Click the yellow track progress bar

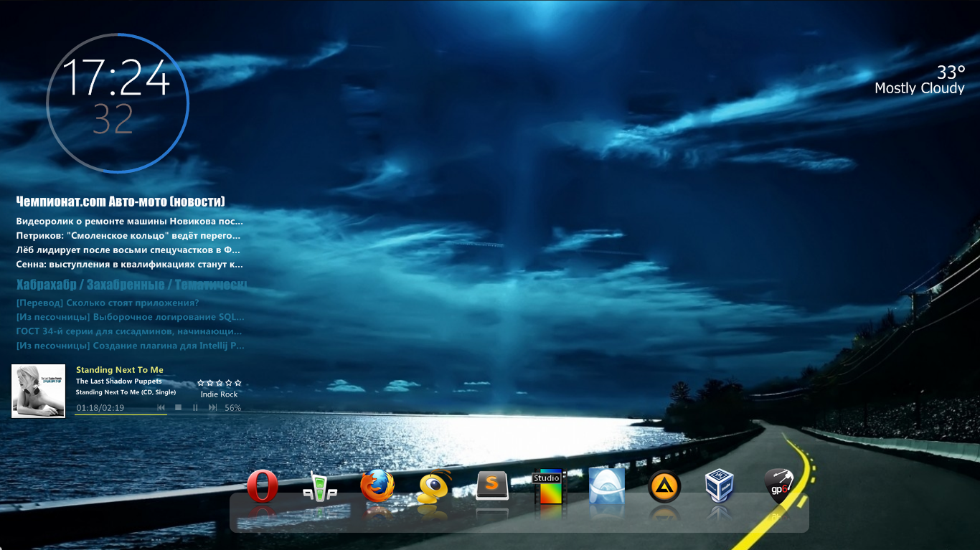121,414
